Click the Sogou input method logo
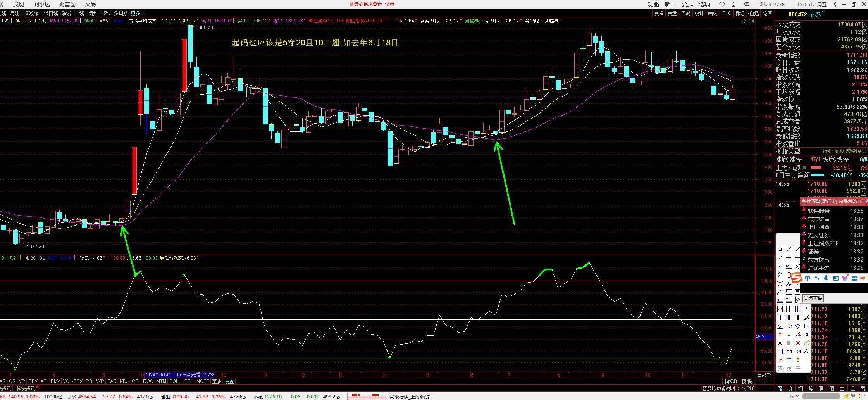The height and width of the screenshot is (400, 868). point(796,278)
